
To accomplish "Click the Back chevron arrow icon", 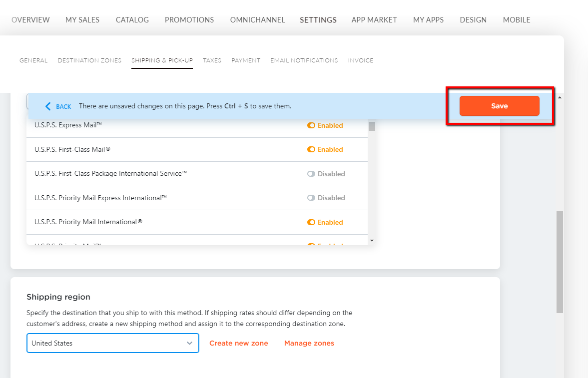I will [x=48, y=106].
